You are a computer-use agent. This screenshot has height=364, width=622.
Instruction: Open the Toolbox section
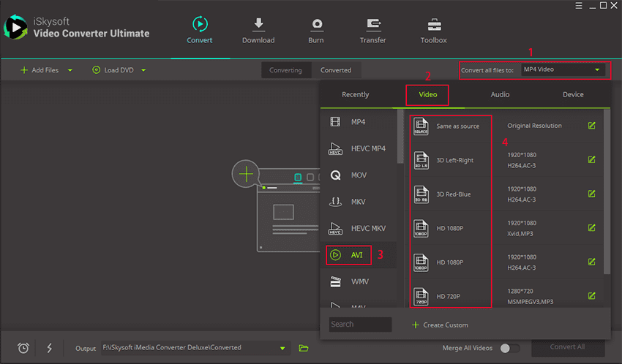point(433,25)
